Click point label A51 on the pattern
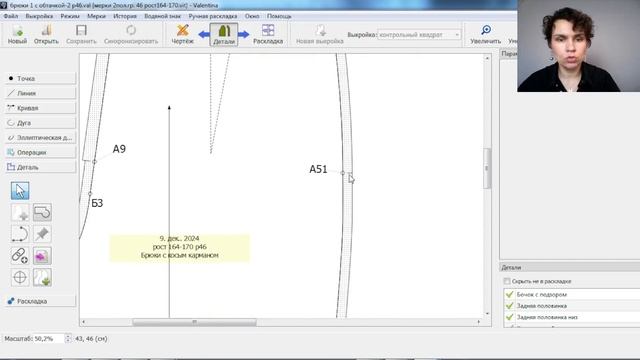This screenshot has height=360, width=640. click(x=318, y=169)
